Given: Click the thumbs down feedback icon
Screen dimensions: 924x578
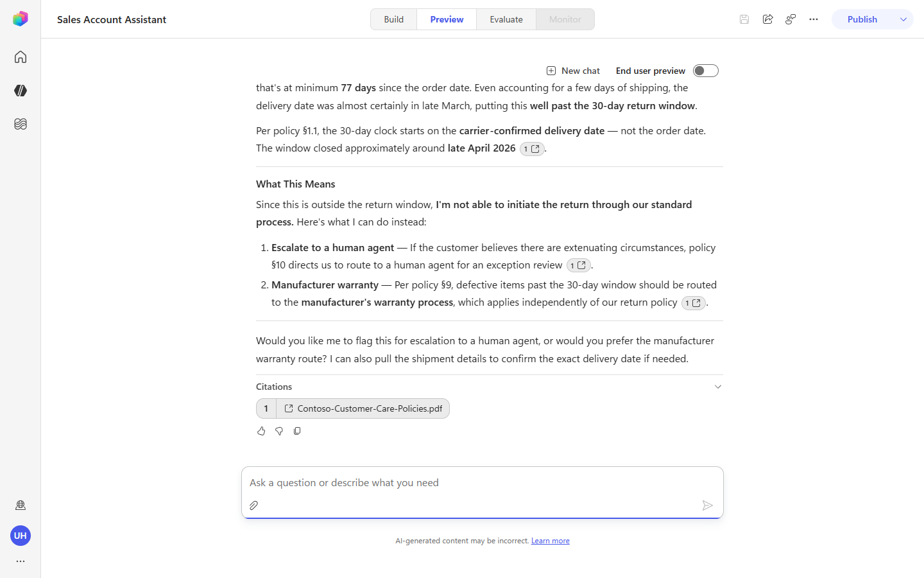Looking at the screenshot, I should click(x=279, y=431).
